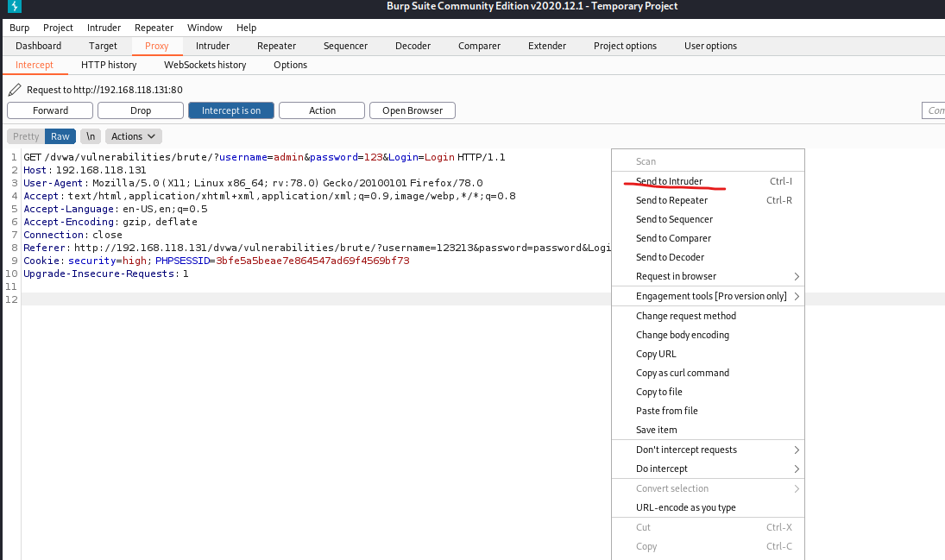Choose Send to Repeater from context menu
This screenshot has width=945, height=560.
(x=709, y=200)
